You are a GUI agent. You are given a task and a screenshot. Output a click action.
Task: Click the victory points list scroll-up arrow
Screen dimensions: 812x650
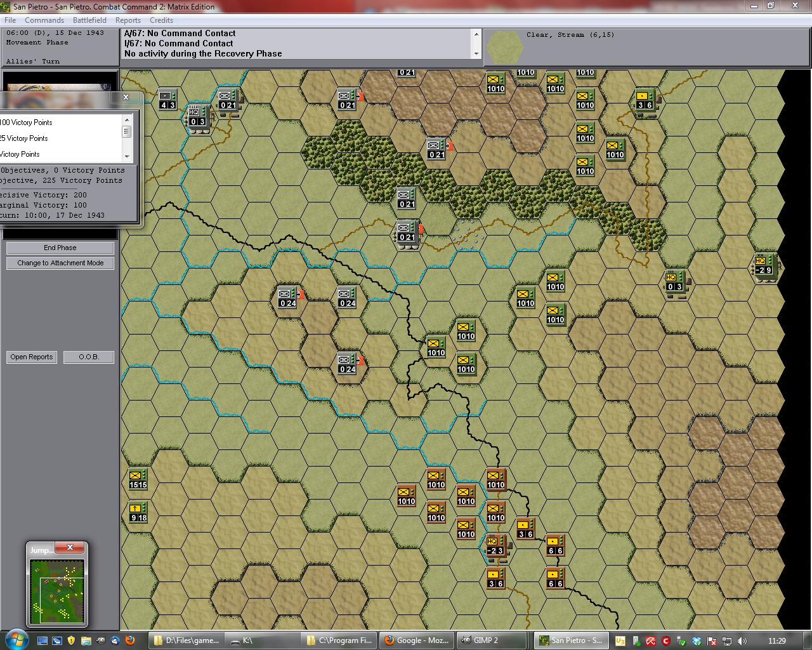pyautogui.click(x=127, y=119)
